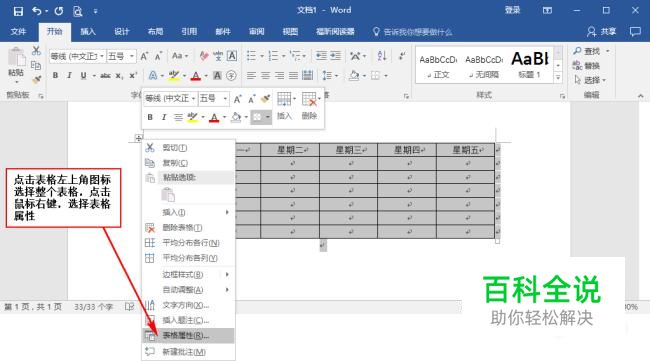Click the print preview icon in title bar
The height and width of the screenshot is (361, 650).
coord(78,11)
